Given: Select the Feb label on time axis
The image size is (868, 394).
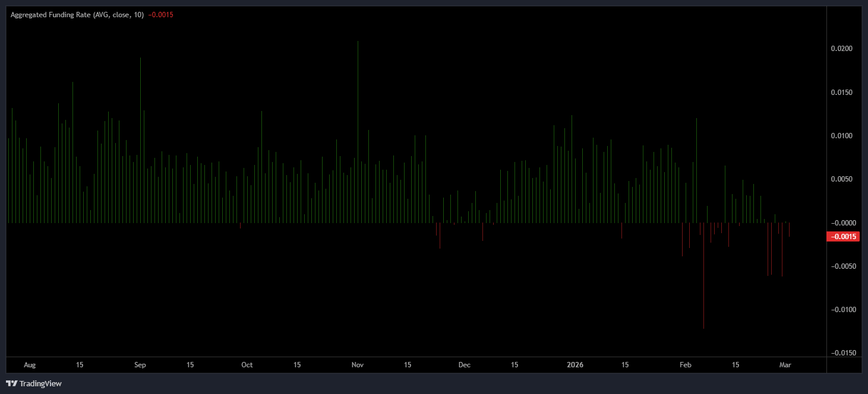Looking at the screenshot, I should [686, 365].
